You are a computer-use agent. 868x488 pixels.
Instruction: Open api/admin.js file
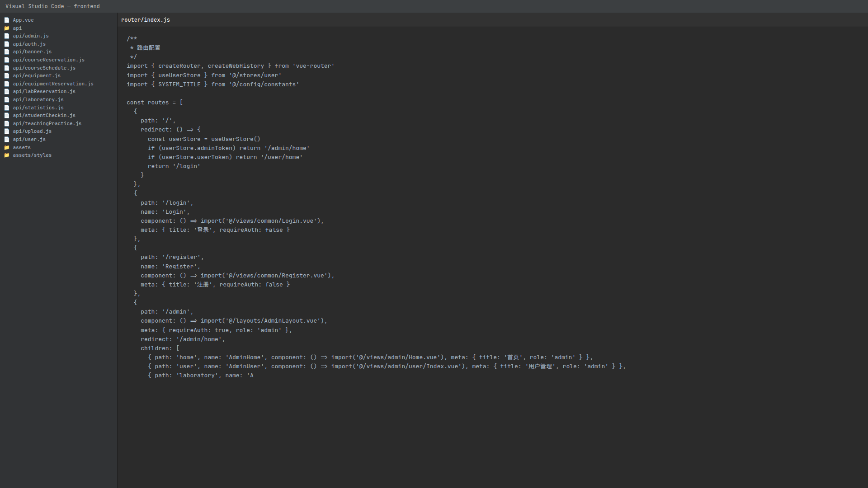(x=31, y=36)
